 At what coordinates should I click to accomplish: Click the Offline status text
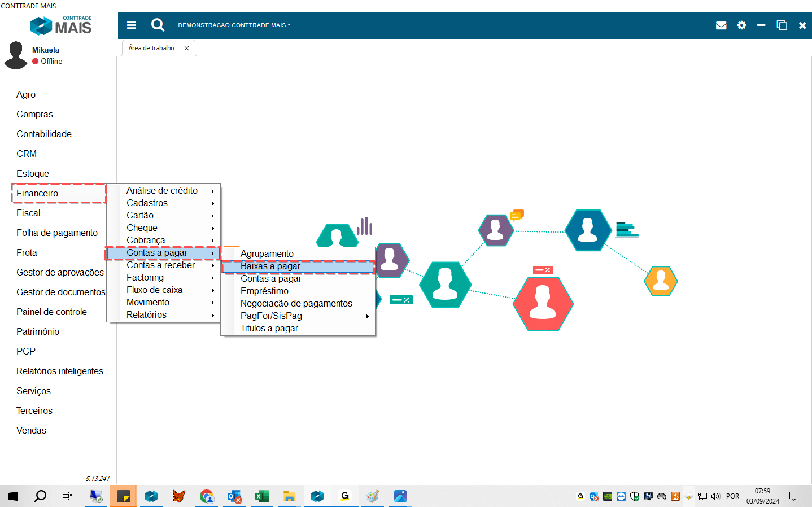[51, 62]
